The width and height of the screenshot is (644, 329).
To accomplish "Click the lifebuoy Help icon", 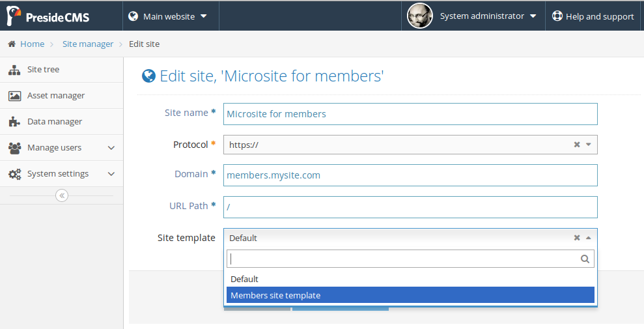I will pos(557,16).
